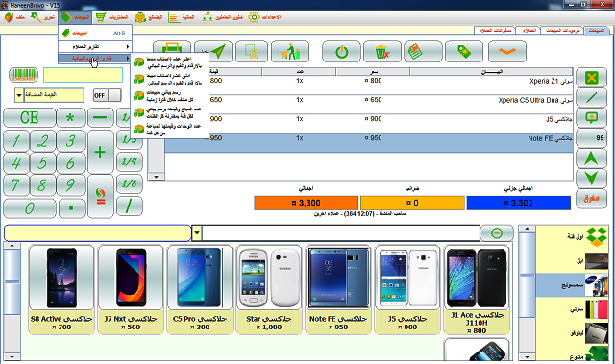Click product grid scrollbar down arrow

point(12,357)
